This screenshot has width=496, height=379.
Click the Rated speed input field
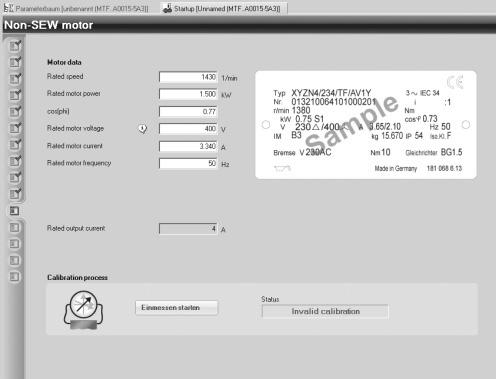(188, 77)
